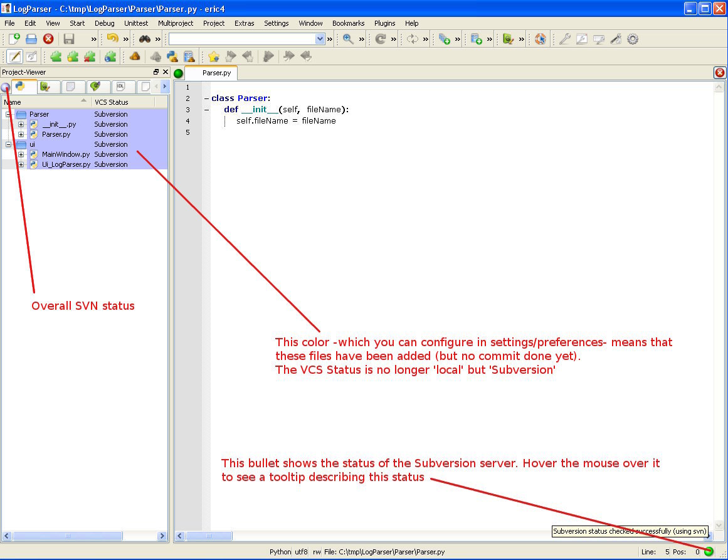The height and width of the screenshot is (560, 728).
Task: Click the green Subversion server status bullet
Action: pyautogui.click(x=709, y=552)
